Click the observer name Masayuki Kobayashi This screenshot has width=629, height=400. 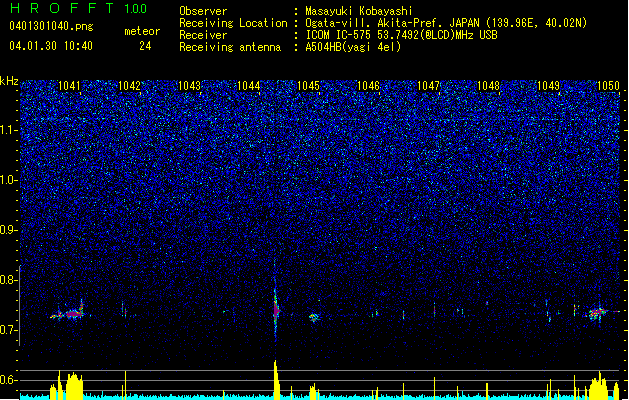[x=359, y=11]
